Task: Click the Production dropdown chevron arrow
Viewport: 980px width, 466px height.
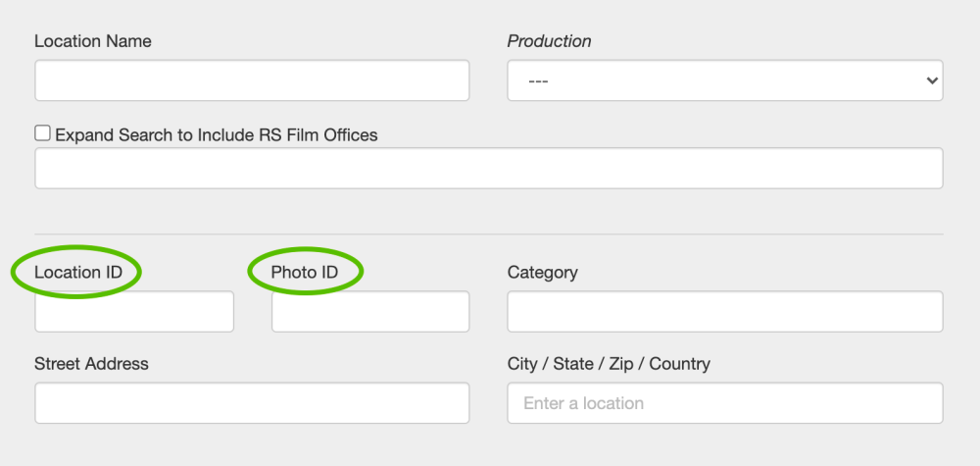Action: [x=931, y=80]
